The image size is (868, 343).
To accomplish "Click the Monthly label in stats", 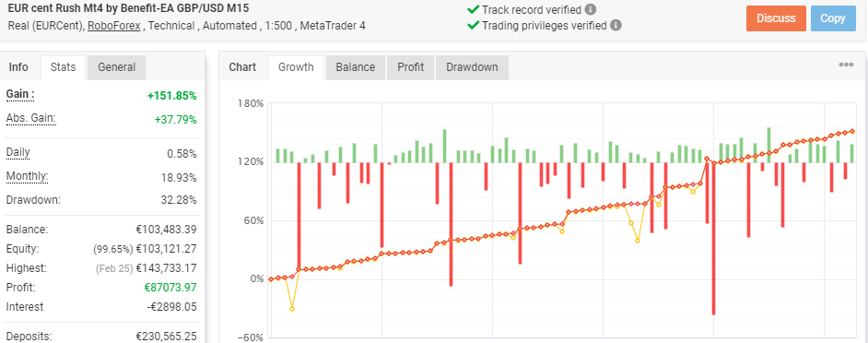I will [27, 177].
